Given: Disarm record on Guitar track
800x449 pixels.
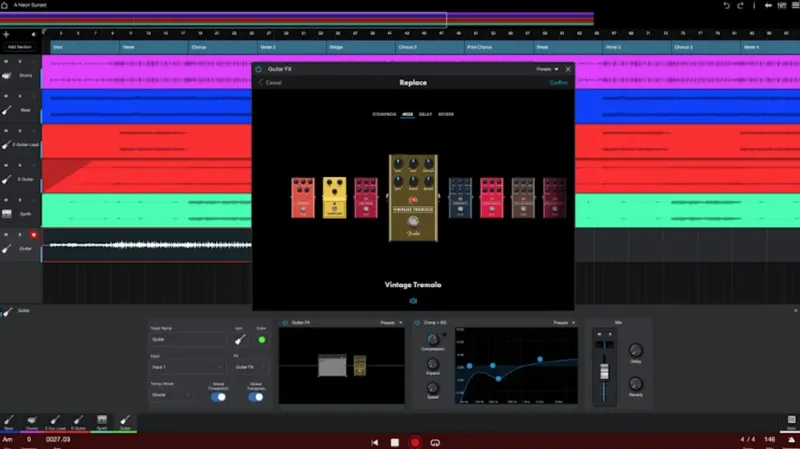Looking at the screenshot, I should click(34, 235).
